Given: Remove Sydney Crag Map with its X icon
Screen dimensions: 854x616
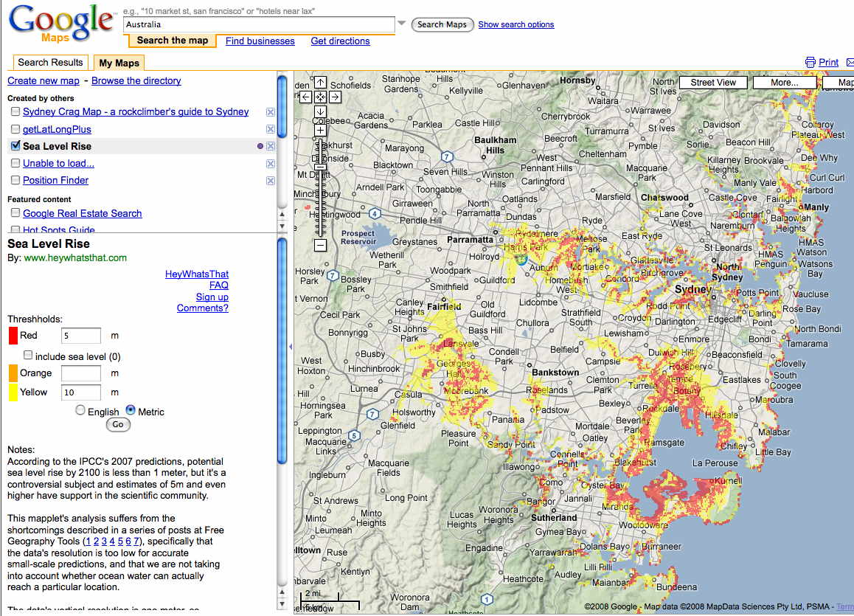Looking at the screenshot, I should (270, 112).
